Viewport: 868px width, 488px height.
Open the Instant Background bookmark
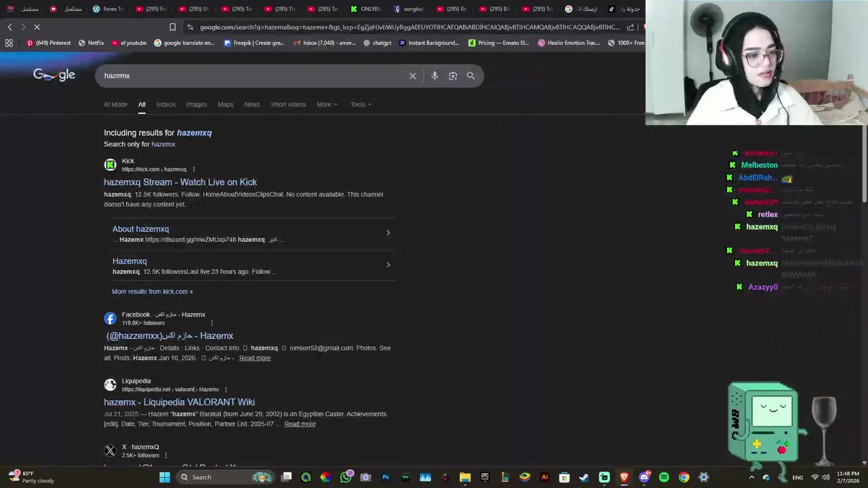(x=429, y=43)
